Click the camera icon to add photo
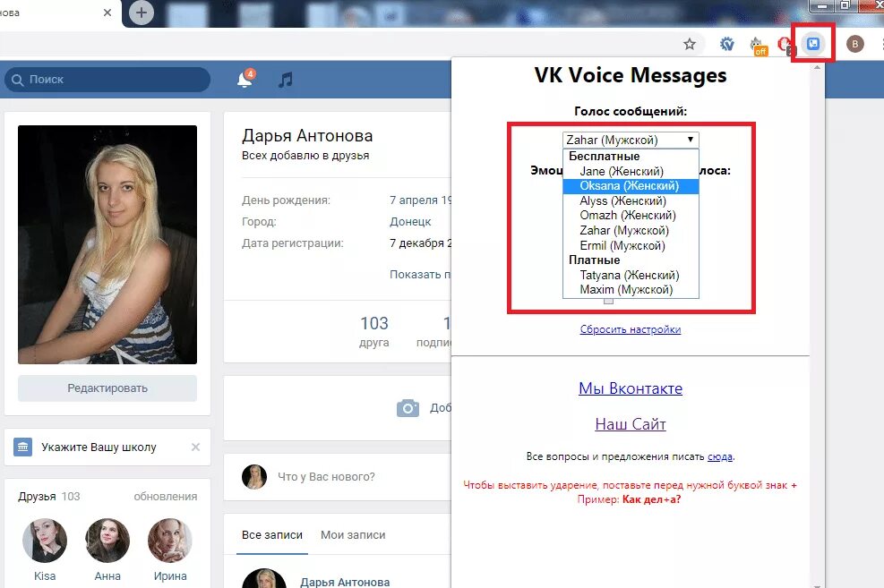The image size is (884, 588). point(408,408)
